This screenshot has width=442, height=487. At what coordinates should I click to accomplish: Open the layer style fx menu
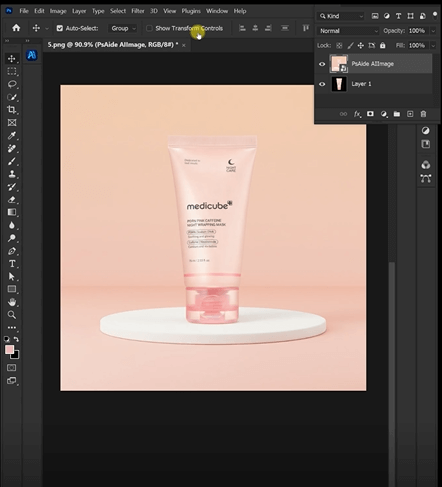[357, 114]
